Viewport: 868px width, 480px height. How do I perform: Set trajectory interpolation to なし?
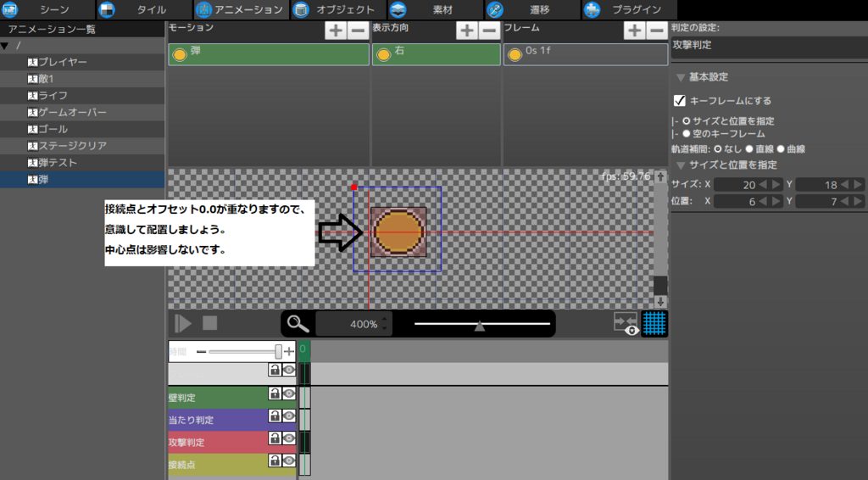coord(718,149)
